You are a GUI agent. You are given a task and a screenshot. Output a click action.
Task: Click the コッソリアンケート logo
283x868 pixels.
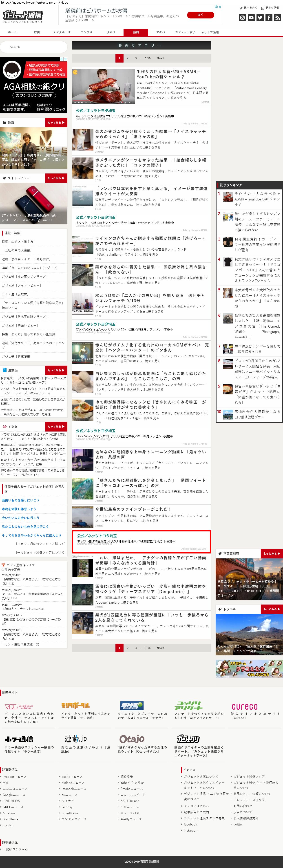point(188,705)
